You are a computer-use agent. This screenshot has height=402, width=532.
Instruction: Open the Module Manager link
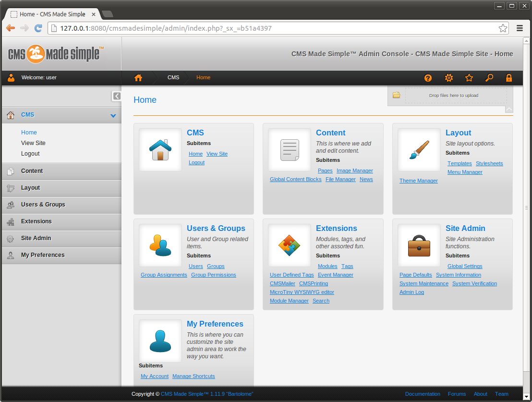[x=289, y=301]
